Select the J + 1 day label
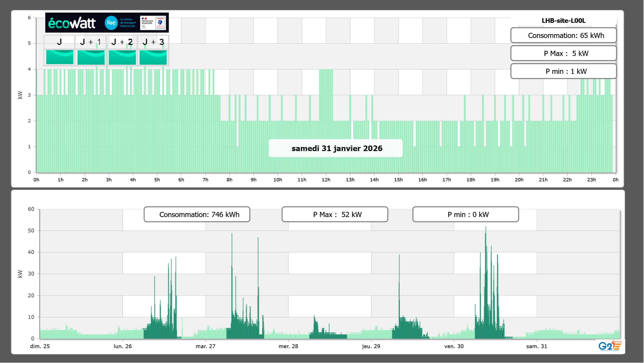 point(91,42)
